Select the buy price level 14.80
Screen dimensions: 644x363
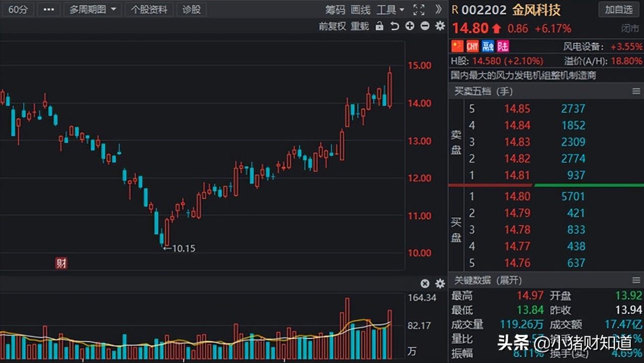coord(517,196)
